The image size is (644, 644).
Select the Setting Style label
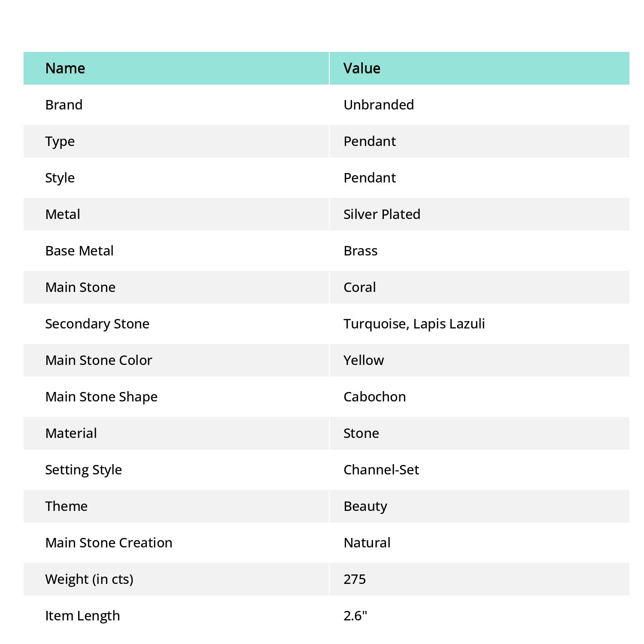pos(84,470)
